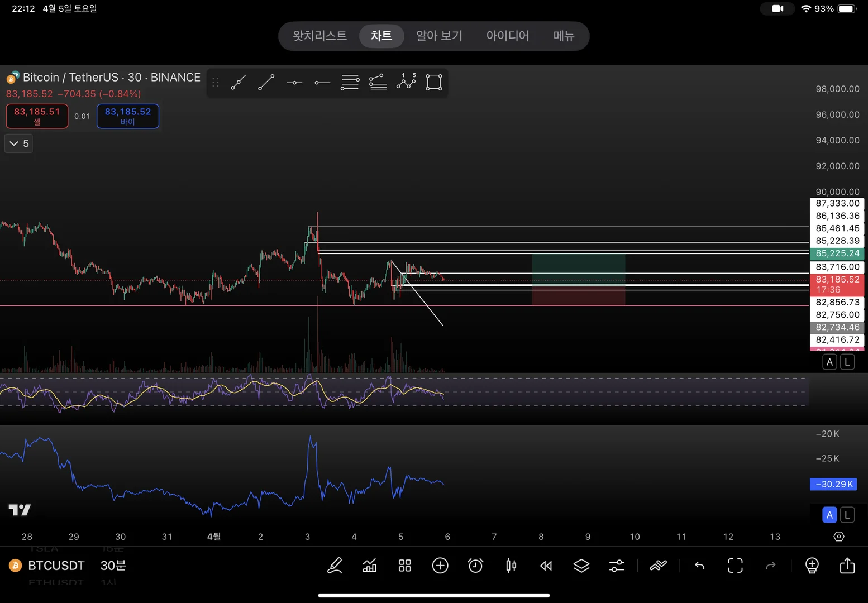Switch to the 왓치리스트 tab

coord(319,36)
